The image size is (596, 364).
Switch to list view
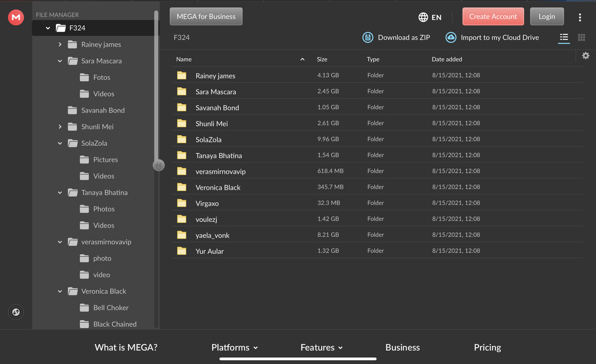(564, 37)
